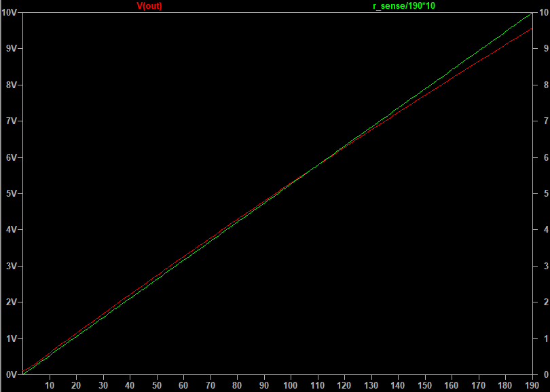The width and height of the screenshot is (550, 392).
Task: Click the 10V label on the voltage axis
Action: 8,13
